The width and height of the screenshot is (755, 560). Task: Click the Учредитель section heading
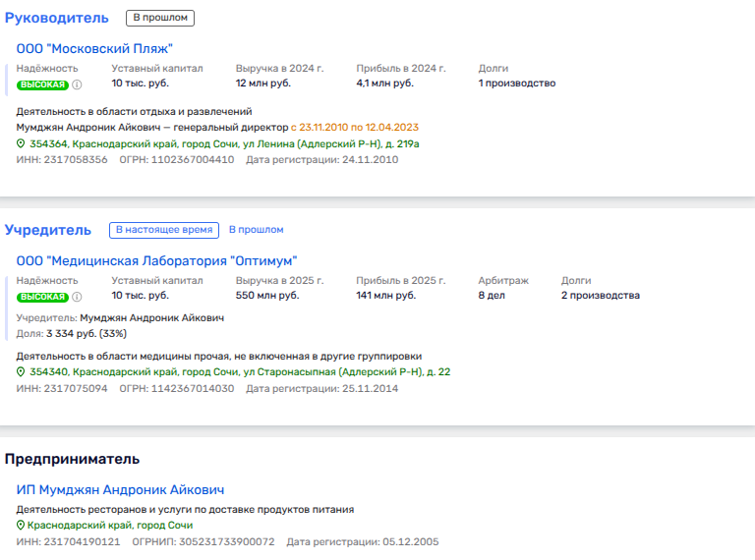(x=48, y=230)
